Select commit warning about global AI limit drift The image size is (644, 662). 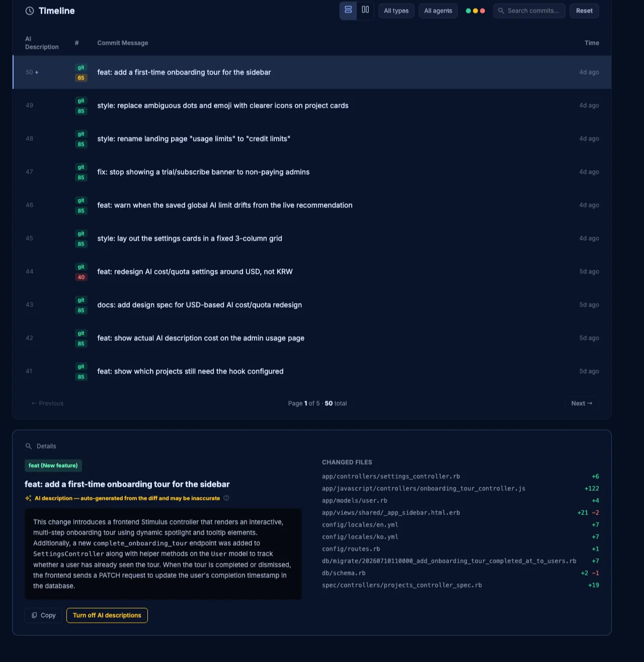(312, 205)
